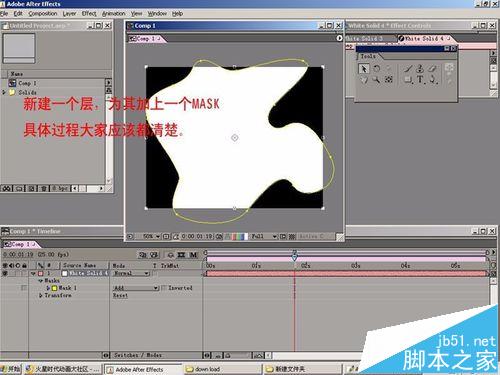Open the Composition menu
Image resolution: width=500 pixels, height=375 pixels.
[x=43, y=14]
